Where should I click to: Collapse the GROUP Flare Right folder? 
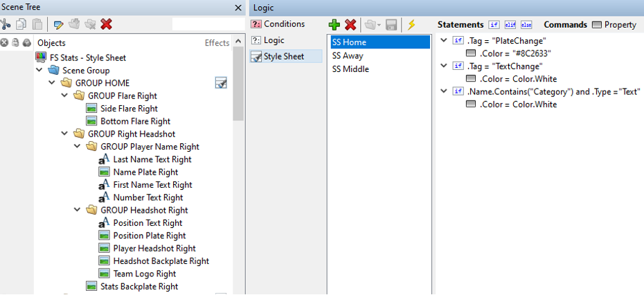65,96
